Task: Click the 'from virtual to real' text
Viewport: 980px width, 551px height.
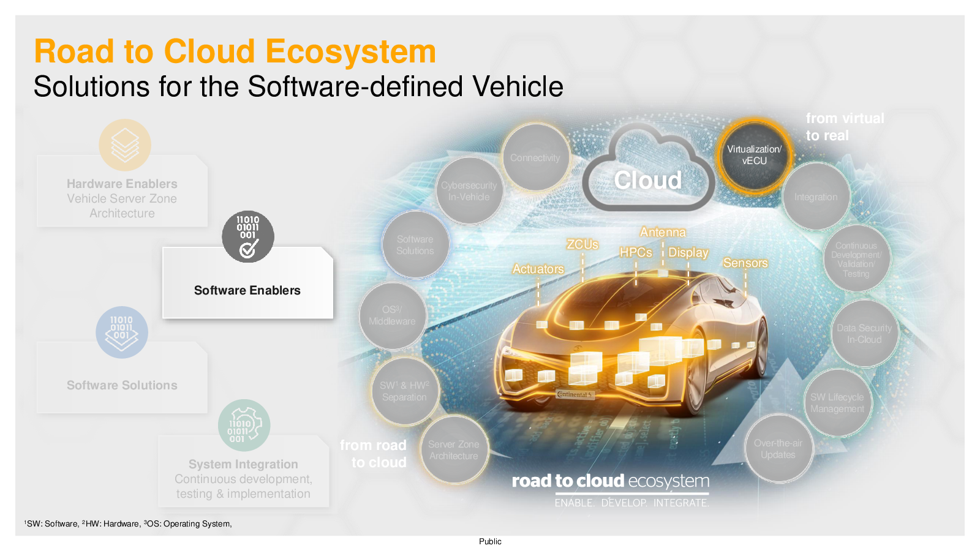Action: point(845,127)
